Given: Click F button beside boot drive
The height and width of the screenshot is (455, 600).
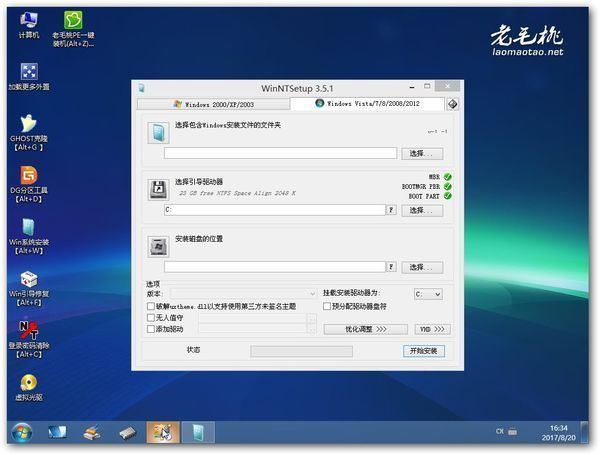Looking at the screenshot, I should pyautogui.click(x=391, y=210).
